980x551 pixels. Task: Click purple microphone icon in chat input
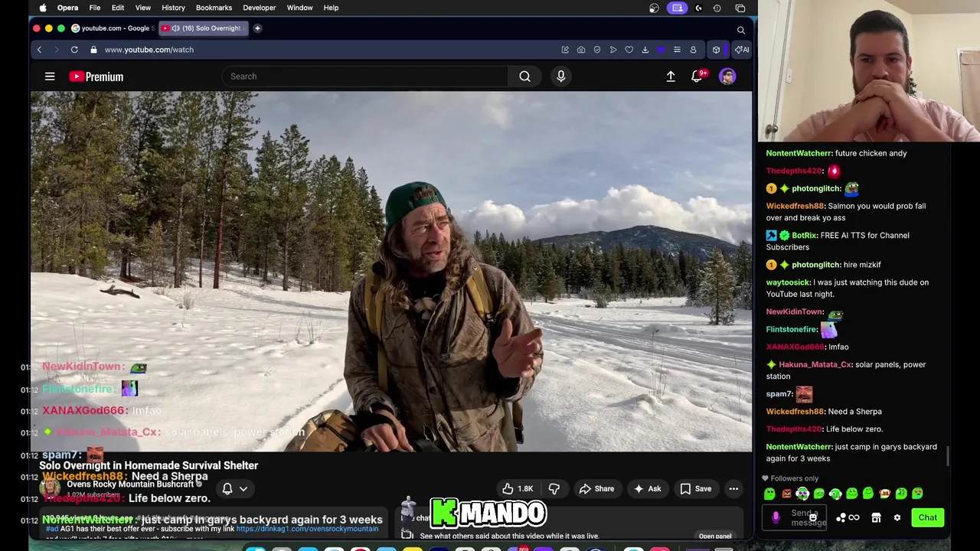click(x=776, y=518)
